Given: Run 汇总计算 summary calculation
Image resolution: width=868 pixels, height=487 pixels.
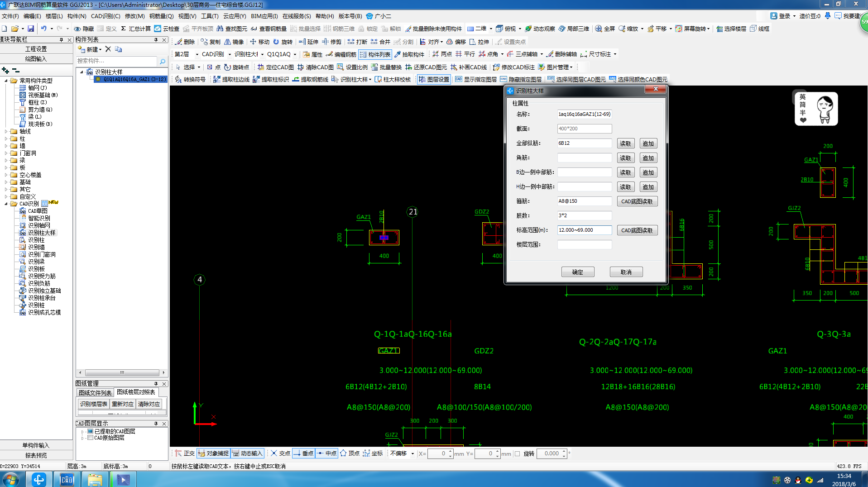Looking at the screenshot, I should (x=135, y=29).
